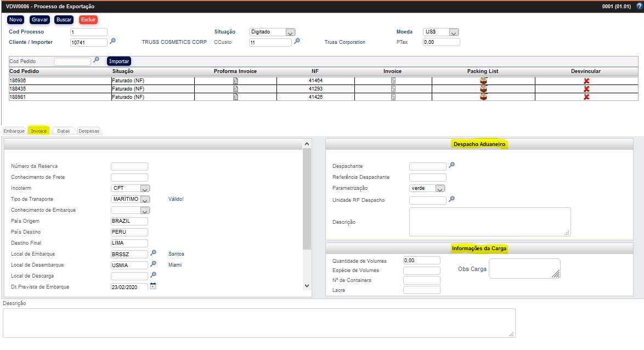
Task: Click the Gravar button
Action: (39, 19)
